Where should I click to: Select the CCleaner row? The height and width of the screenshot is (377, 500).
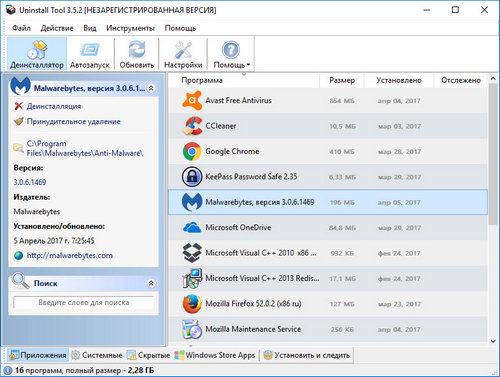[x=328, y=126]
